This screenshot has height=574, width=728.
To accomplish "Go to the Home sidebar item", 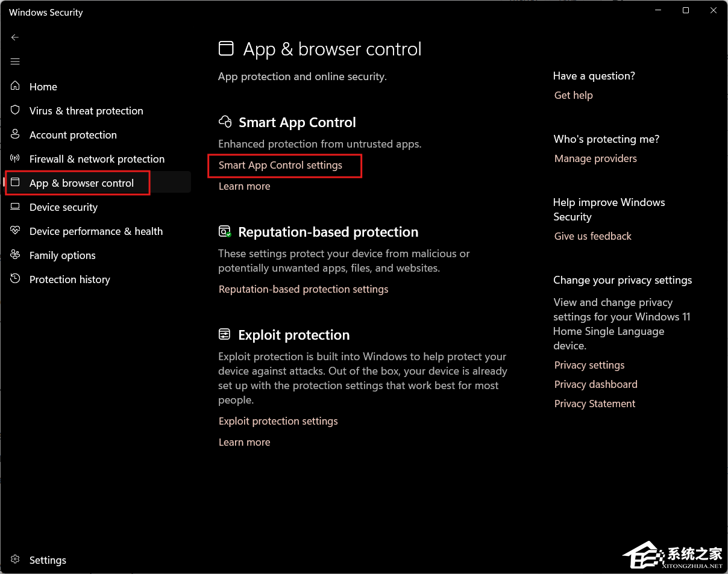I will tap(43, 87).
